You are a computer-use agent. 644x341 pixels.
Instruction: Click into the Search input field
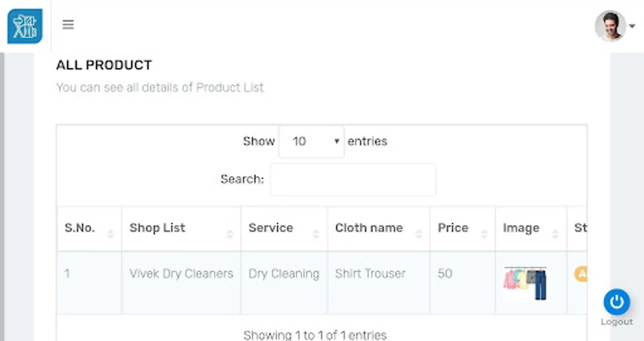tap(353, 179)
